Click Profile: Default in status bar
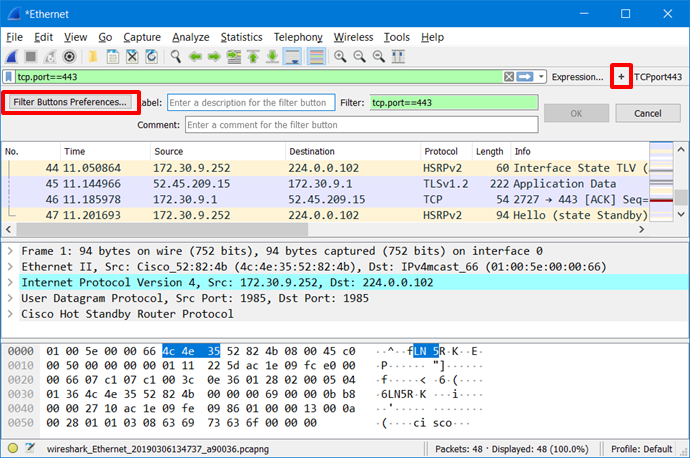This screenshot has height=458, width=690. [x=642, y=449]
